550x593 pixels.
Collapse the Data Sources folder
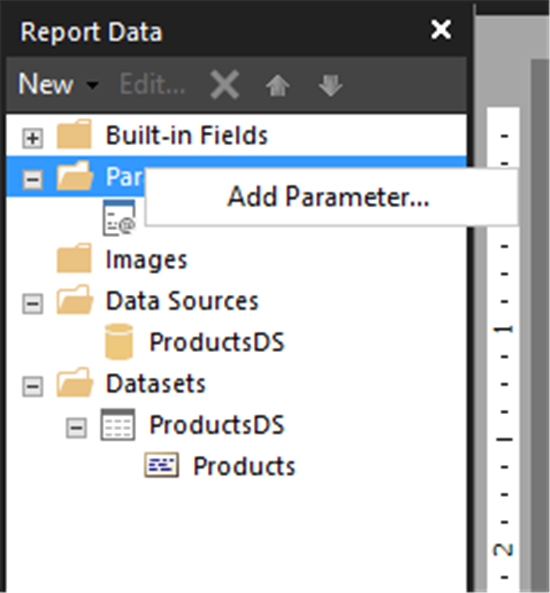33,303
